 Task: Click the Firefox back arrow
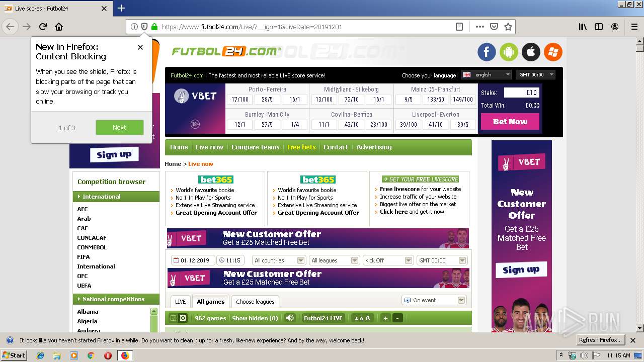point(10,27)
